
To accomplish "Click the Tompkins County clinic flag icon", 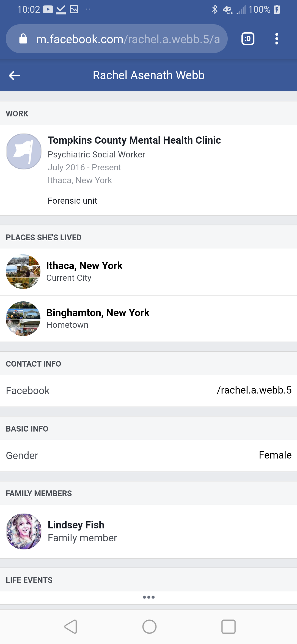I will click(24, 151).
